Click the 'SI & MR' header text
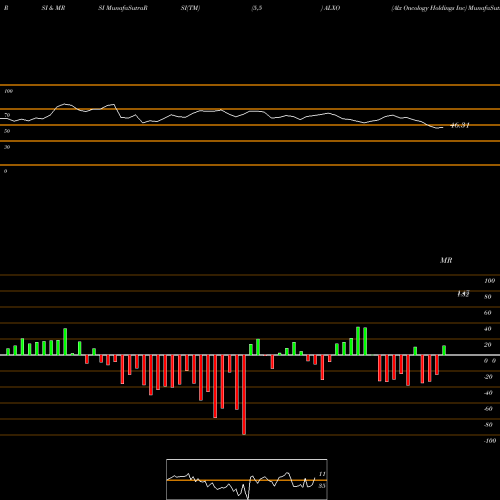This screenshot has height=500, width=500. [x=53, y=8]
